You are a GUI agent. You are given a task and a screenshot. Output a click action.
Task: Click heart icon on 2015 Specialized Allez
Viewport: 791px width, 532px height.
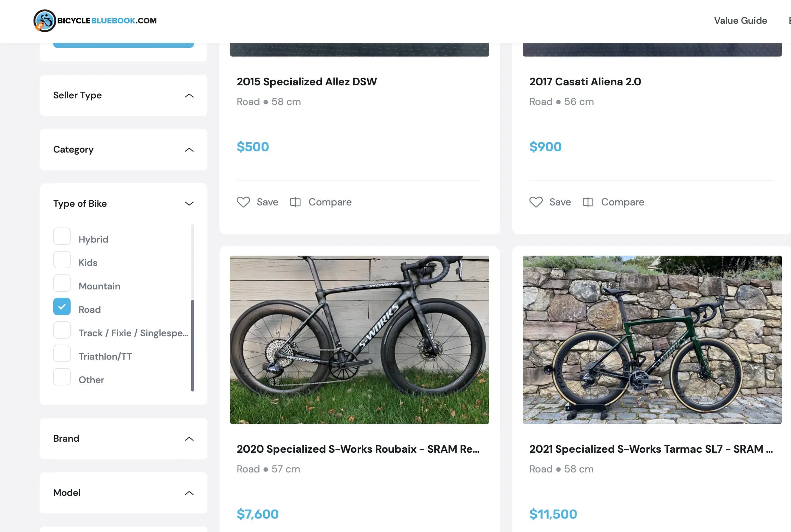click(x=243, y=202)
